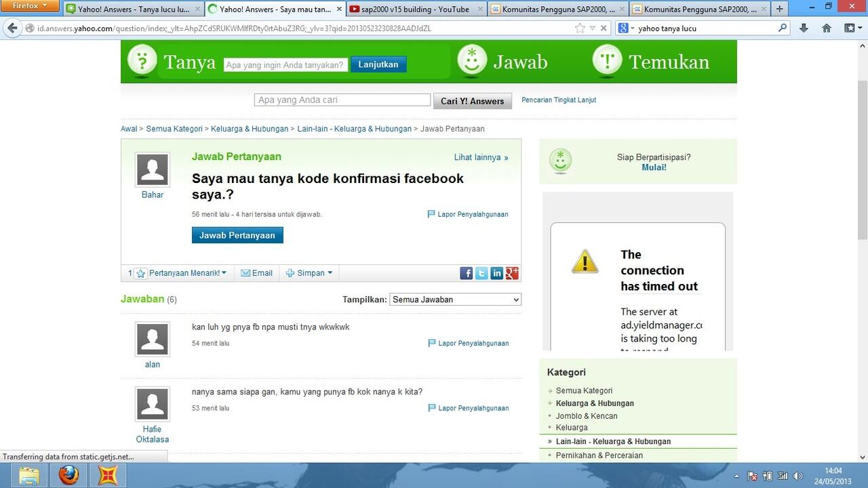Open the Tampilkan Semua Jawaban dropdown
This screenshot has width=868, height=488.
click(x=455, y=300)
